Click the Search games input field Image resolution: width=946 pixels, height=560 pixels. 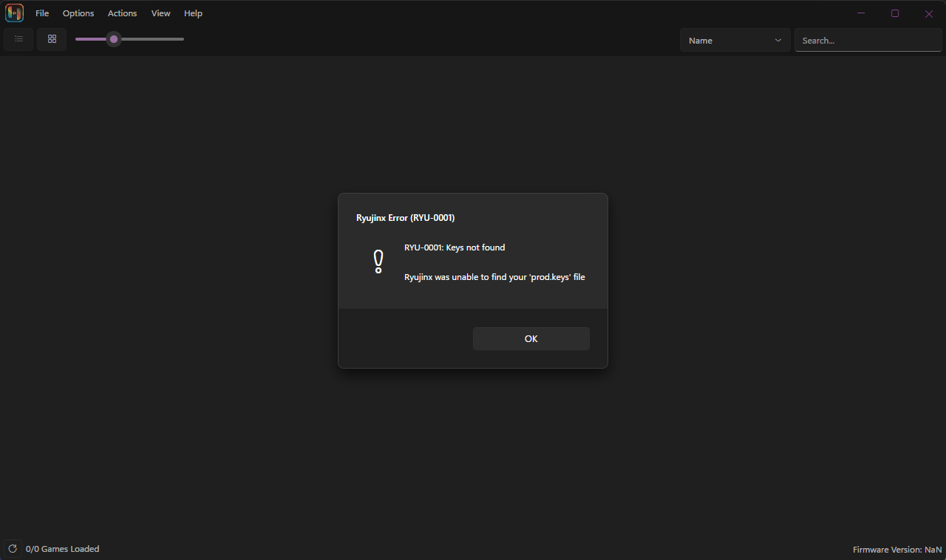tap(868, 40)
